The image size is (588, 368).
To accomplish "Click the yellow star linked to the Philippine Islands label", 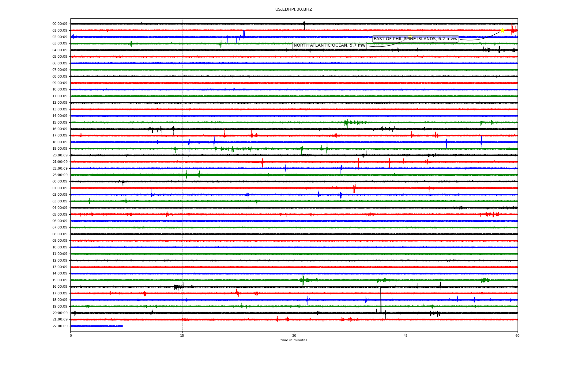I will click(x=502, y=30).
